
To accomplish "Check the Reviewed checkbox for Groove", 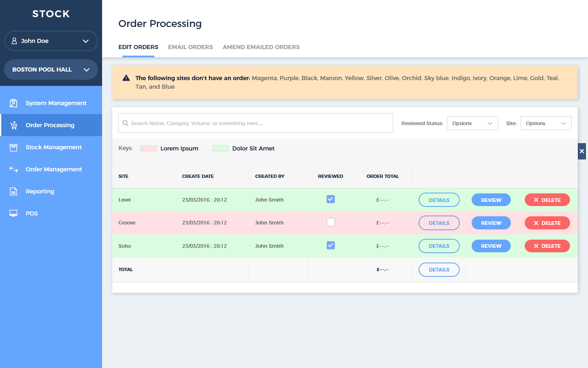I will point(331,222).
